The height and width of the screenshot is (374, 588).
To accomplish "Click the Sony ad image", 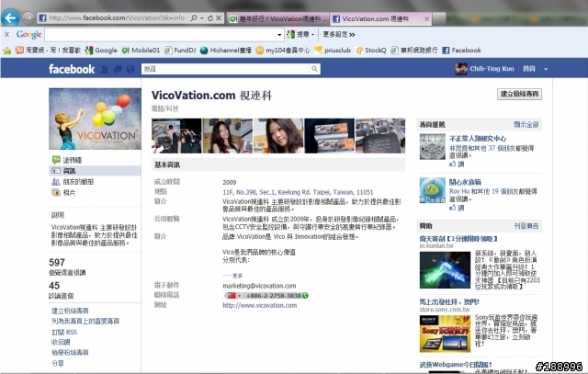I will click(445, 334).
